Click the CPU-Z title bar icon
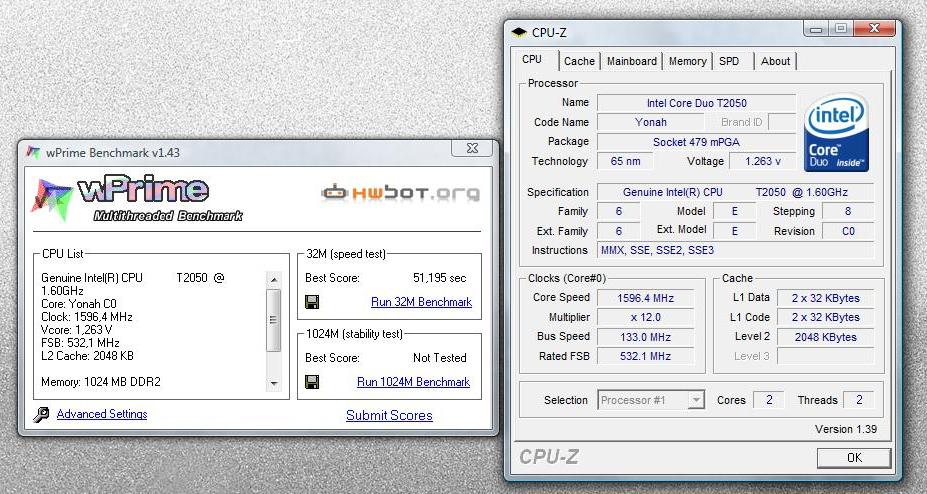 (518, 32)
